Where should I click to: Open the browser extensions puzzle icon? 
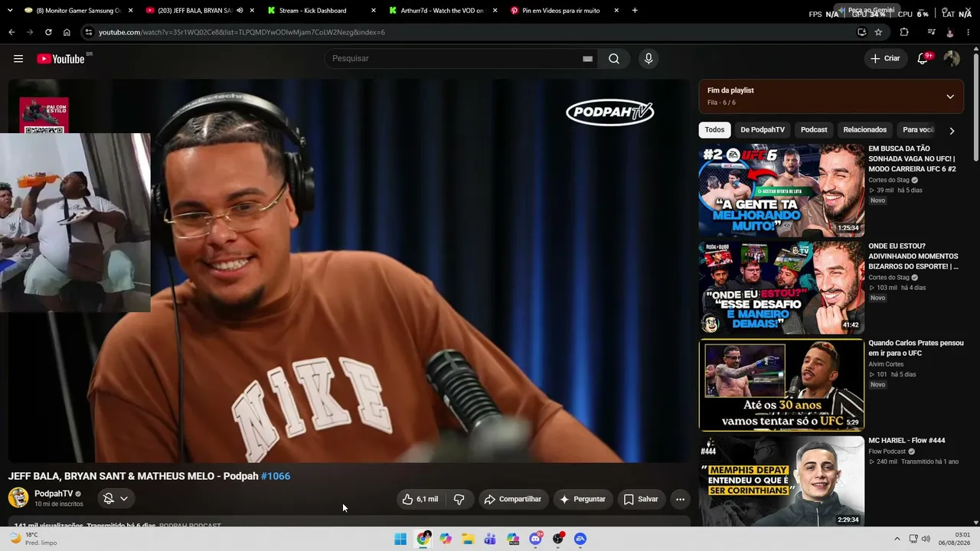click(x=904, y=32)
